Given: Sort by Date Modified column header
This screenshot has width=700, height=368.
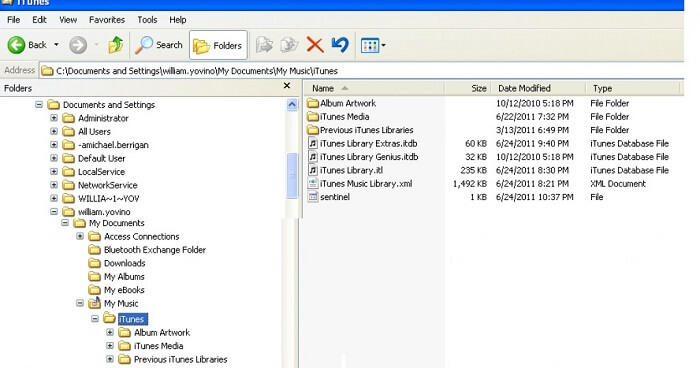Looking at the screenshot, I should [x=538, y=88].
